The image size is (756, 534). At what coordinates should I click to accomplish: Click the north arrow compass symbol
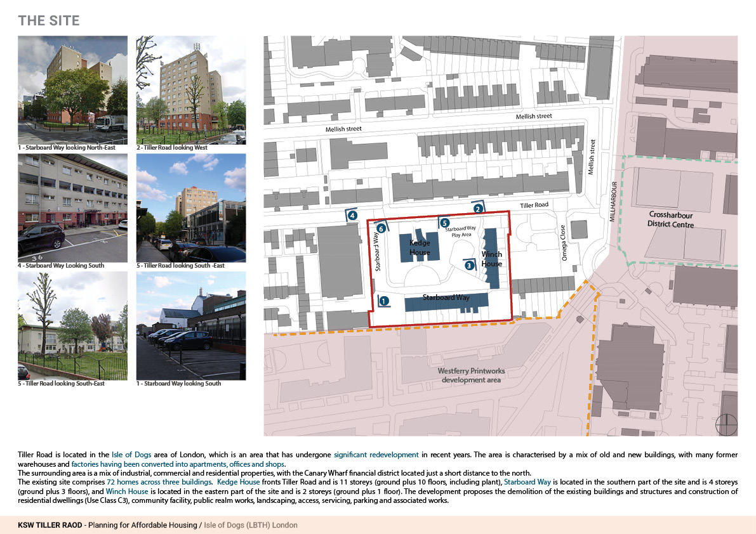726,424
